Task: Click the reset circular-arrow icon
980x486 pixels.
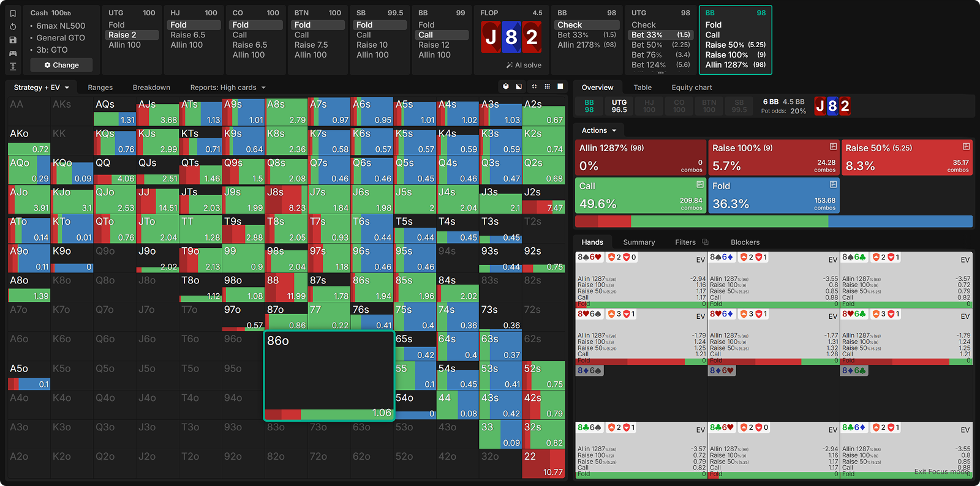Action: pos(13,26)
